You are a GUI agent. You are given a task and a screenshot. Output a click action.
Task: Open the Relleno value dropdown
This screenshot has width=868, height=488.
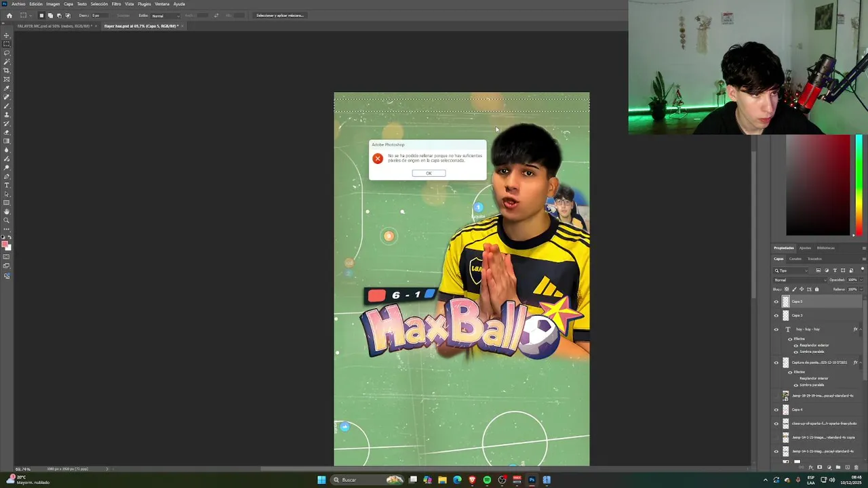(861, 289)
